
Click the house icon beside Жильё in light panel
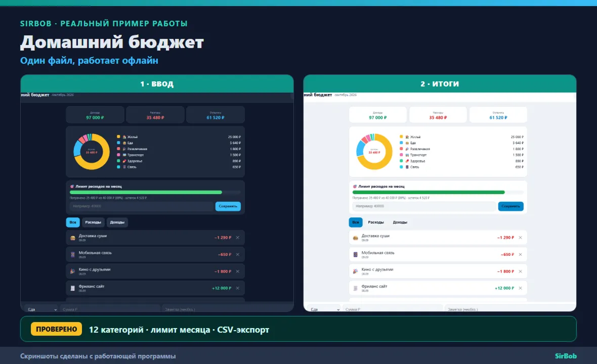click(407, 137)
